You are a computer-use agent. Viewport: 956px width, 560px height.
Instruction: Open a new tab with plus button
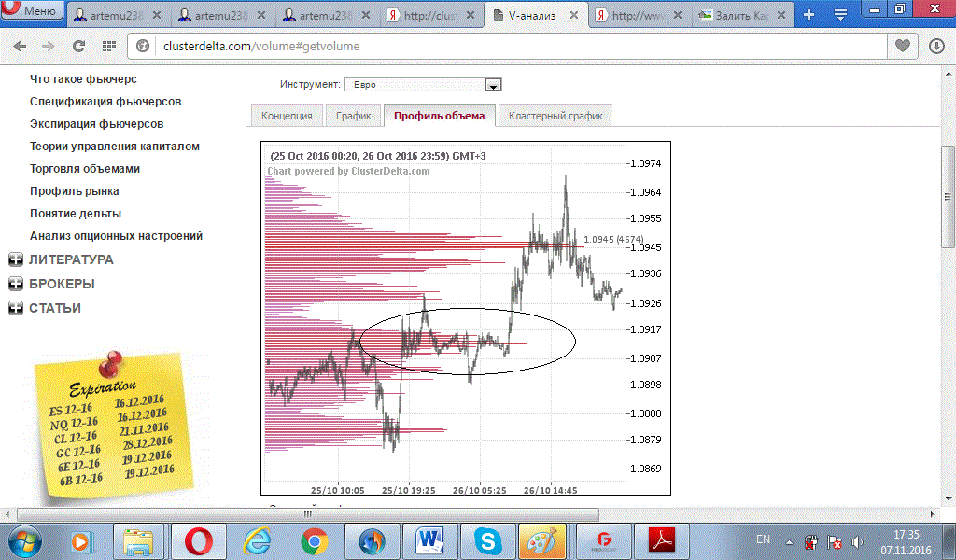[x=809, y=15]
